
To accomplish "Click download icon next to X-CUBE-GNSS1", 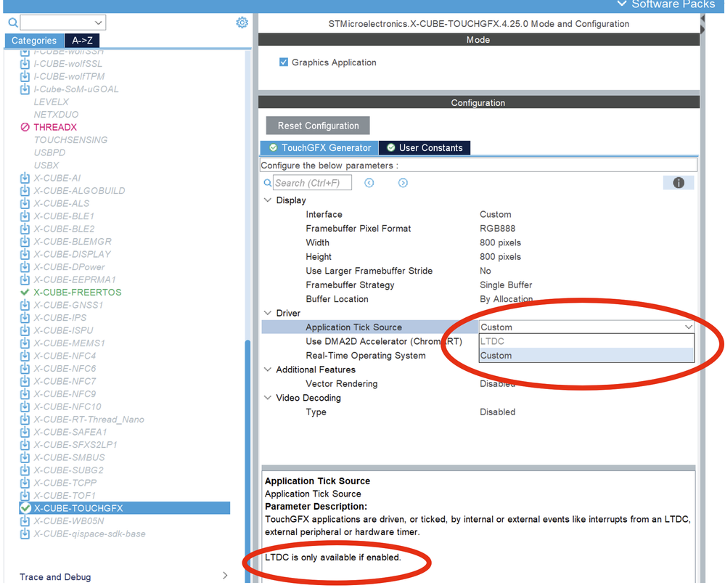I will (x=25, y=305).
